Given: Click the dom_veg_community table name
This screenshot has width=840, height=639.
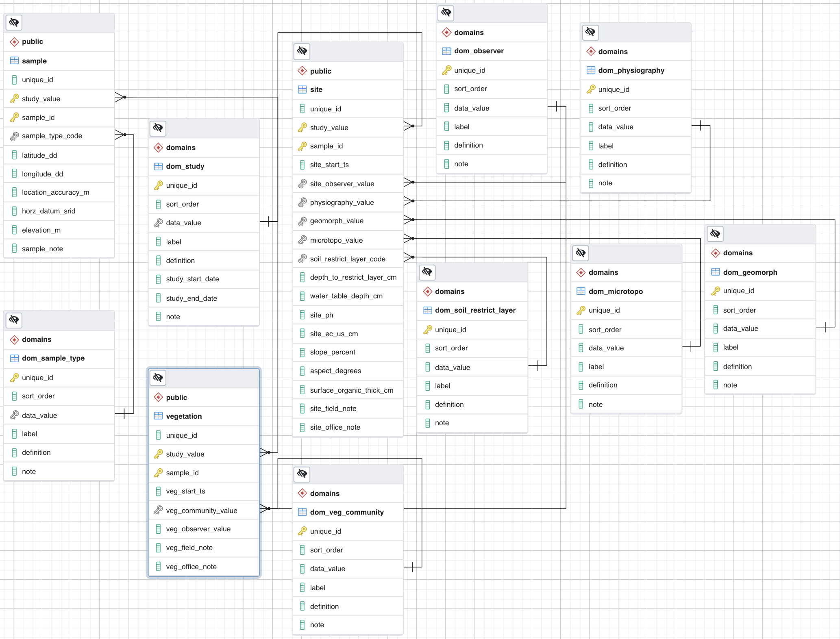Looking at the screenshot, I should click(346, 512).
